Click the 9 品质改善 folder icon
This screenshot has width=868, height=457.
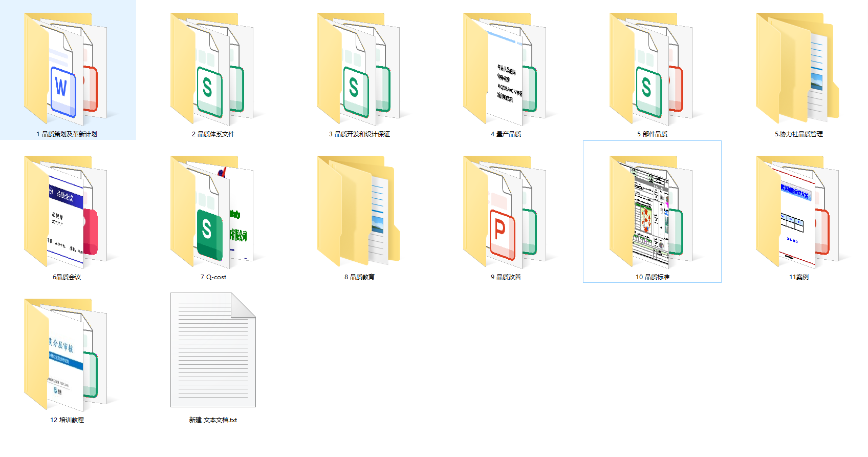click(x=506, y=212)
